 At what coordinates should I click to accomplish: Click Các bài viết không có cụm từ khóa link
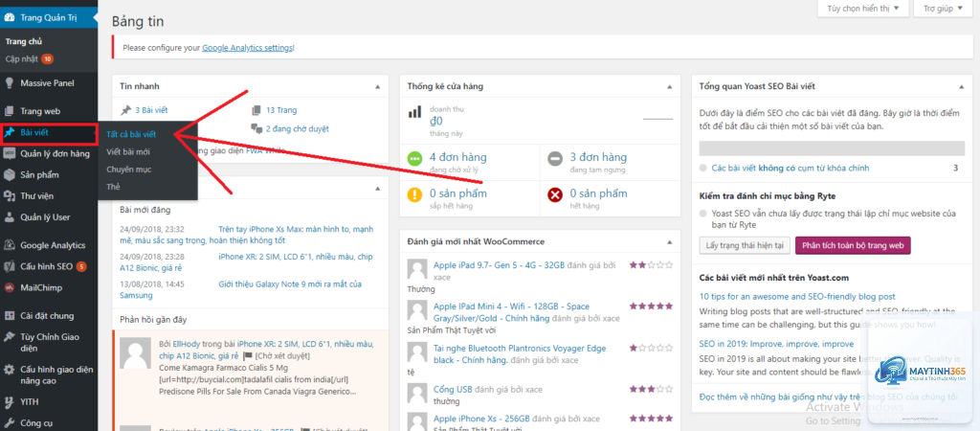790,169
